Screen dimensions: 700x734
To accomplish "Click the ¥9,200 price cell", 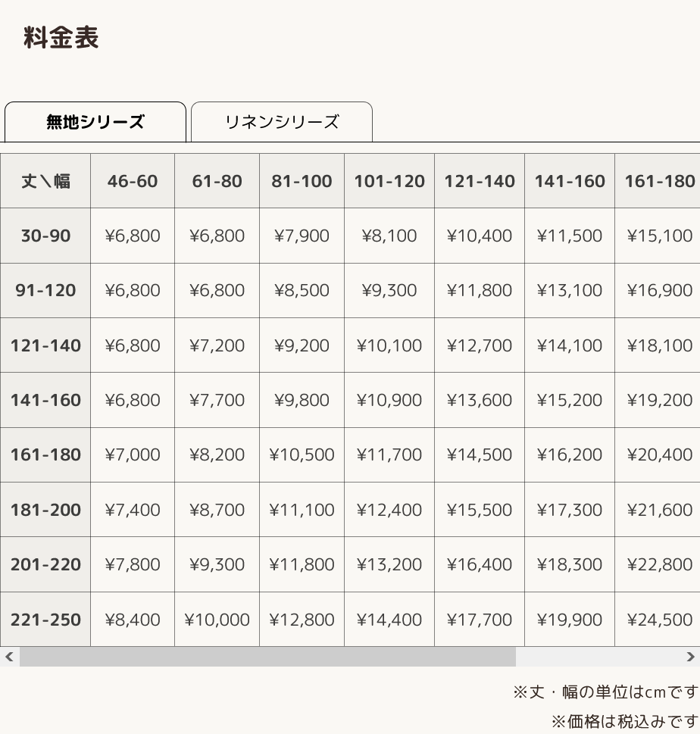I will click(302, 345).
